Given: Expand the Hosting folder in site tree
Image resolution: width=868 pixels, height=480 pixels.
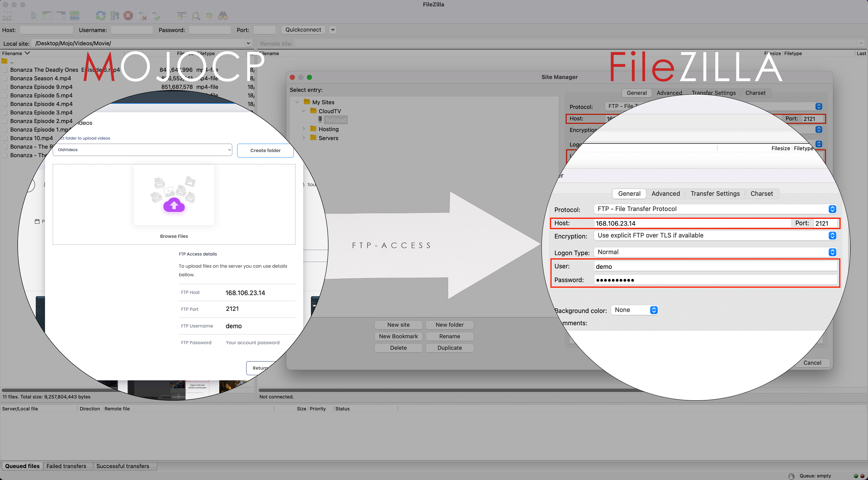Looking at the screenshot, I should [x=304, y=129].
